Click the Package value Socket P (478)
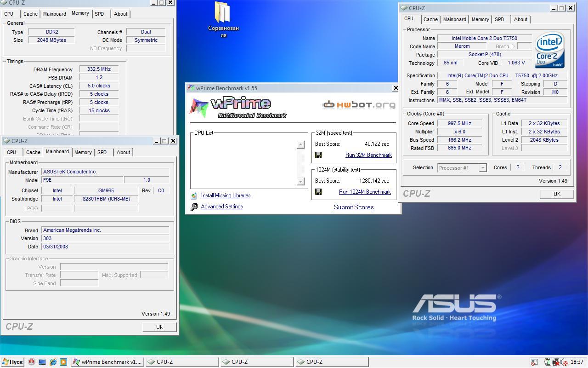The image size is (588, 368). (484, 54)
